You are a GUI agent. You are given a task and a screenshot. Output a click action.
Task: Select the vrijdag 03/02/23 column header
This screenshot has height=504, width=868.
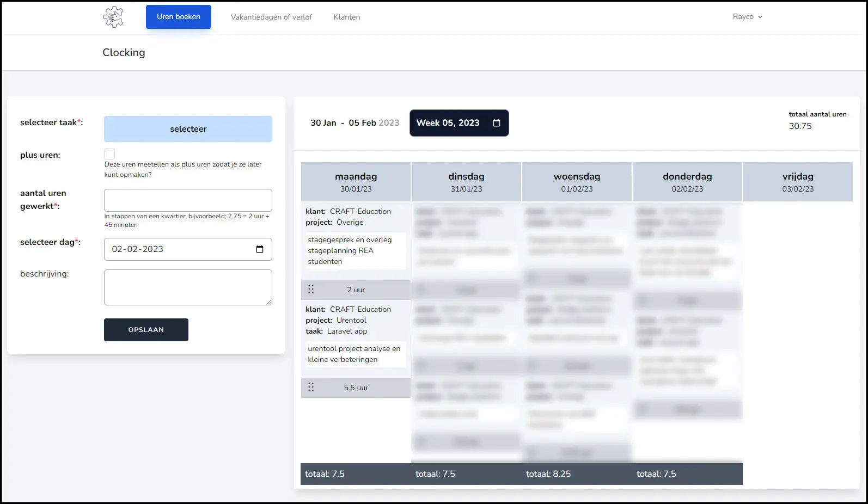(x=798, y=182)
